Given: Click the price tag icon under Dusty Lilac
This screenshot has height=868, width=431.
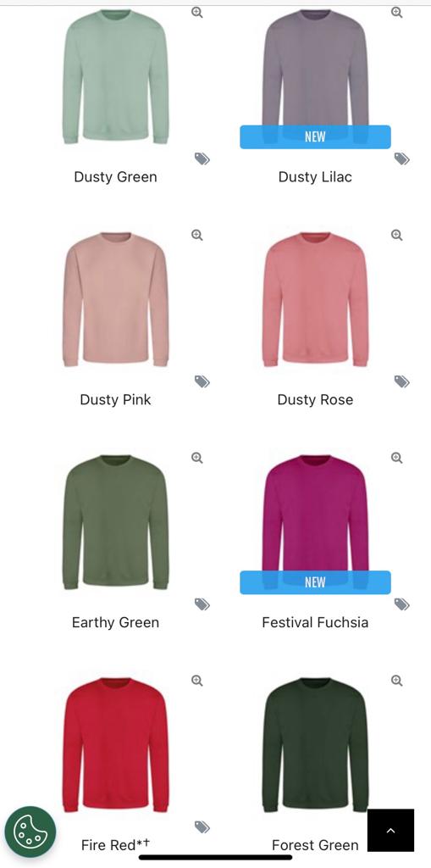Looking at the screenshot, I should (x=401, y=159).
